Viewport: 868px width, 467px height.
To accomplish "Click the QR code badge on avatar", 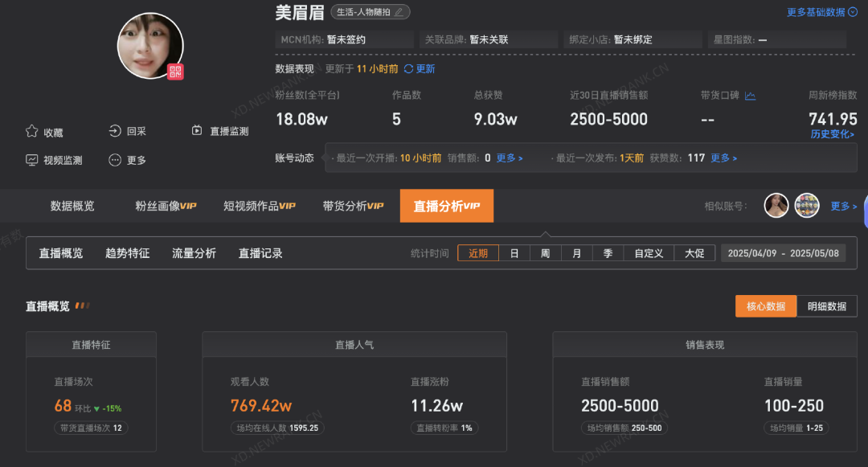I will 175,72.
